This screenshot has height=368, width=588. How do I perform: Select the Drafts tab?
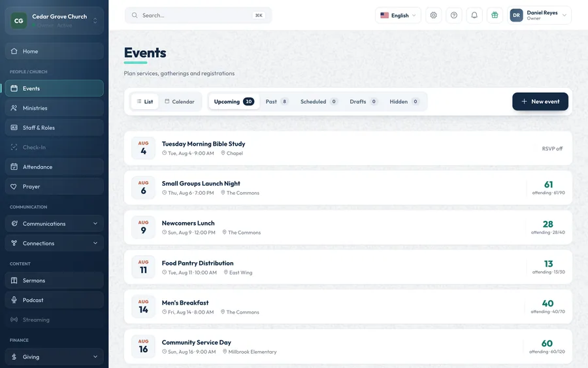(x=363, y=102)
